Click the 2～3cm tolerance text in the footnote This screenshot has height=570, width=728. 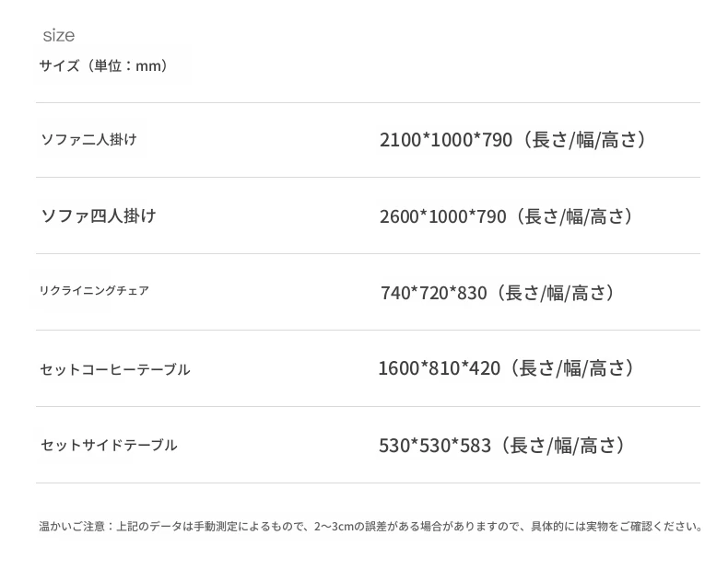click(x=334, y=527)
